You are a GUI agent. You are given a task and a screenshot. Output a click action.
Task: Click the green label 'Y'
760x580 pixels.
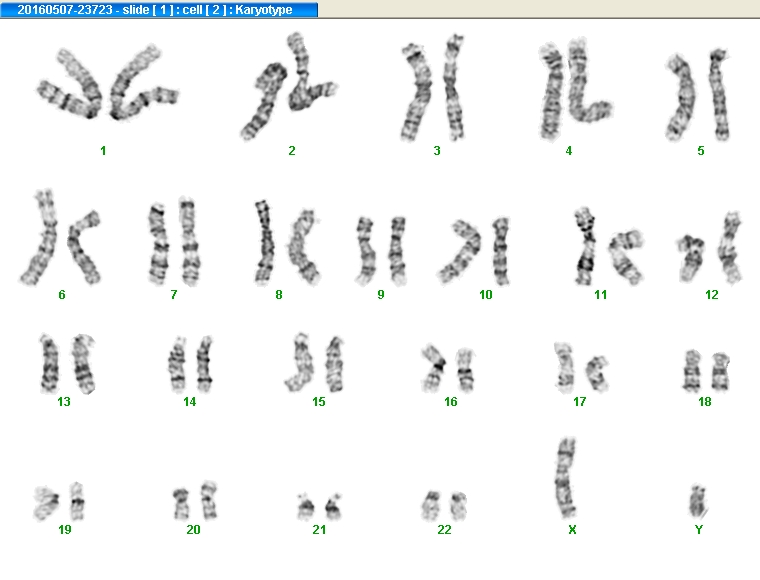coord(699,530)
